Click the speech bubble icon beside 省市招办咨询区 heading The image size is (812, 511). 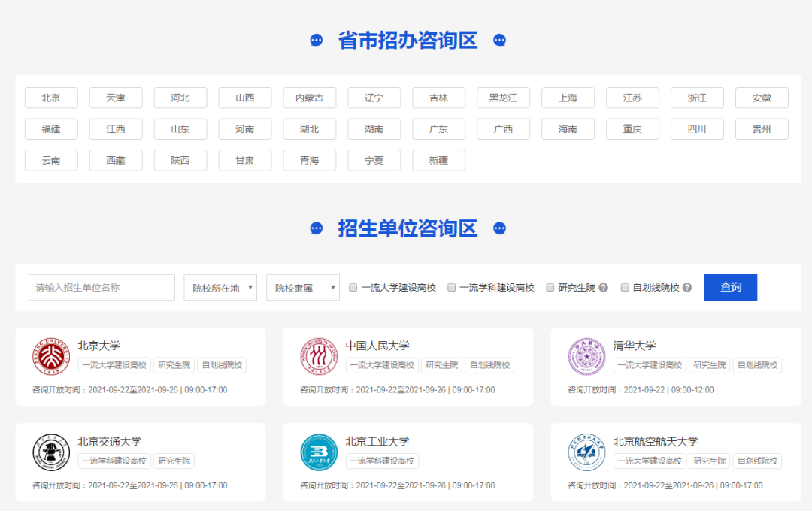coord(317,39)
